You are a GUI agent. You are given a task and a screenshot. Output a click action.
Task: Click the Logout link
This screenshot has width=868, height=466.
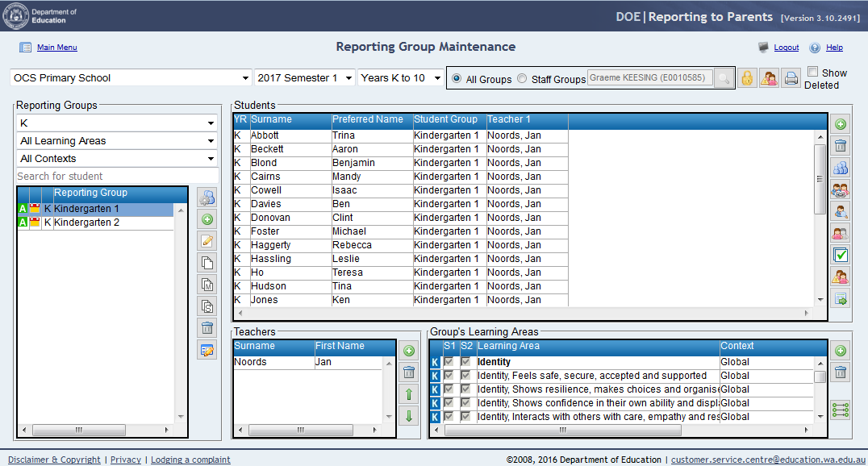786,48
